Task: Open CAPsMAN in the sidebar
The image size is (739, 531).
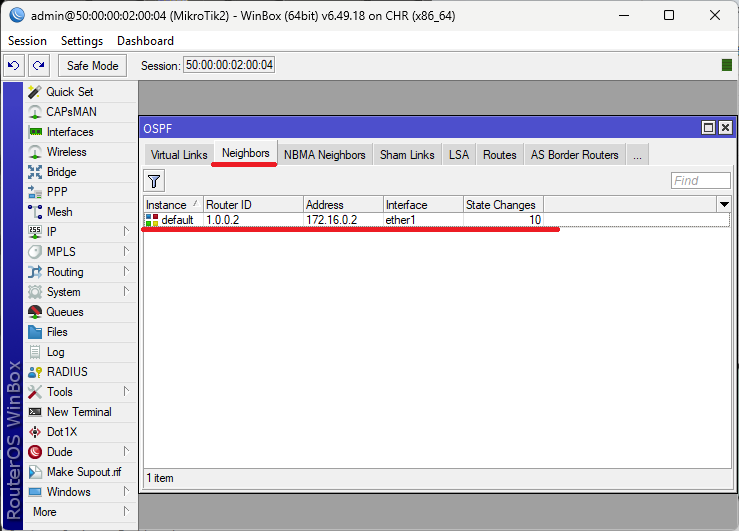Action: (71, 112)
